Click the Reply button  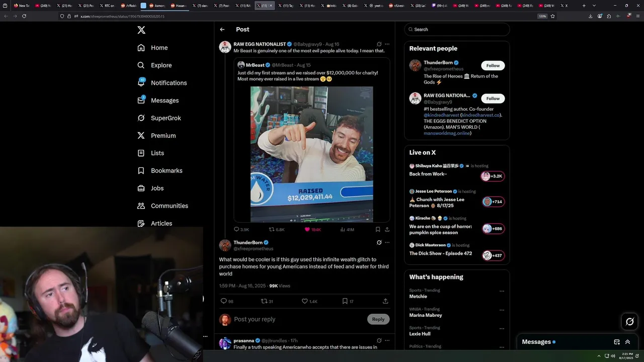[x=378, y=319]
